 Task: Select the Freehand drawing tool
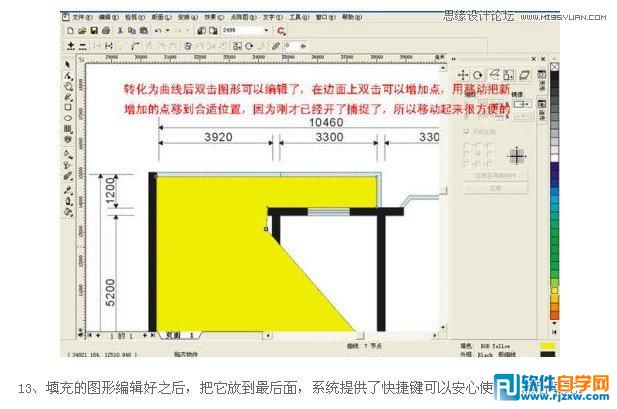click(68, 96)
